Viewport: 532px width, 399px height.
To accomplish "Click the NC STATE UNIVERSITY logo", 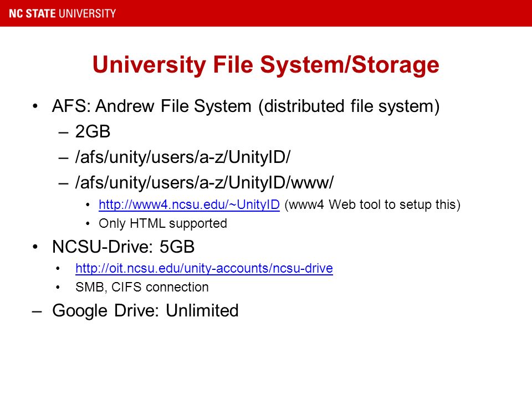I will point(63,13).
